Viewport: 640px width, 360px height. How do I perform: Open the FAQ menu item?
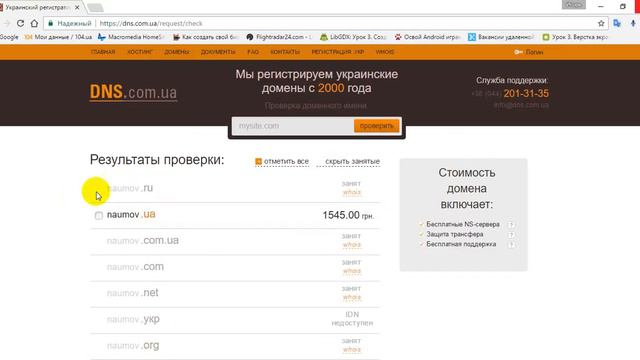point(253,52)
